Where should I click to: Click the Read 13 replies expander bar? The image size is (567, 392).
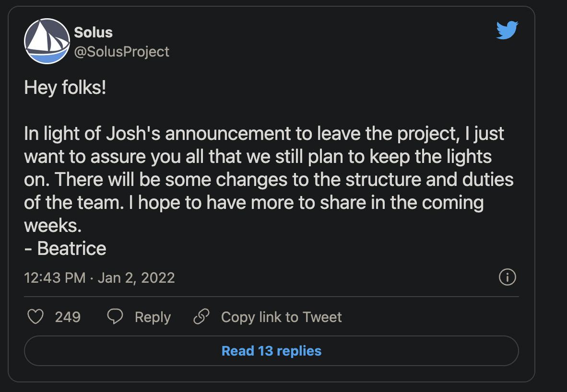pyautogui.click(x=271, y=351)
